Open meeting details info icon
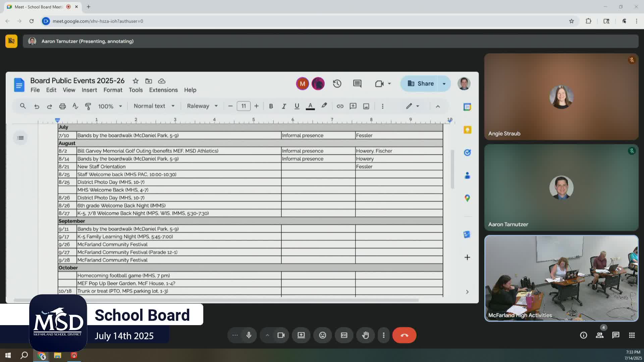The image size is (644, 362). (x=583, y=335)
